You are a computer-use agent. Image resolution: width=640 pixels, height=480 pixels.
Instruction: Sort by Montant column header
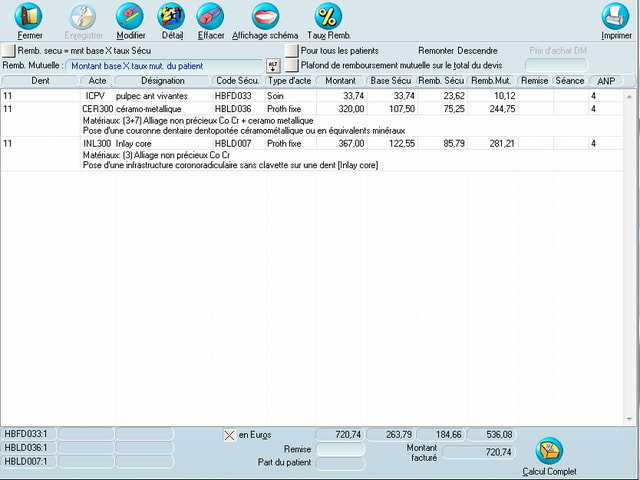[x=341, y=80]
